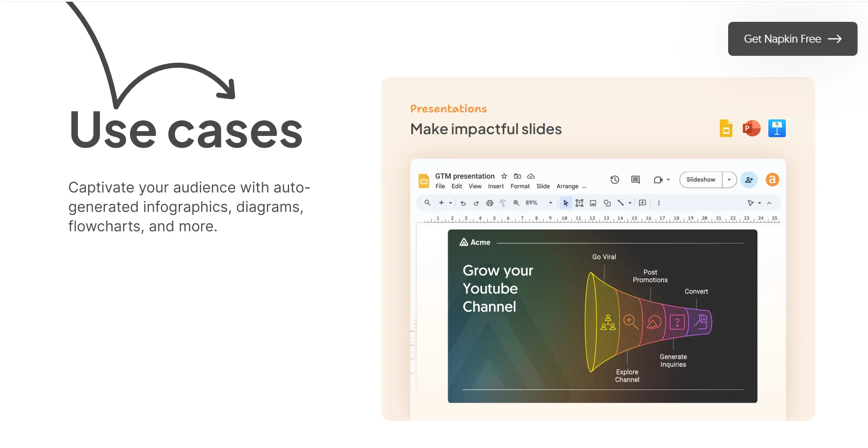Click the Keynote app icon

pyautogui.click(x=777, y=129)
